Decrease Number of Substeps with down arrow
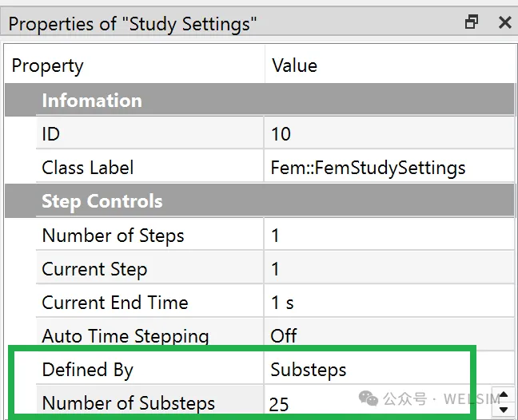The height and width of the screenshot is (420, 518). [504, 410]
